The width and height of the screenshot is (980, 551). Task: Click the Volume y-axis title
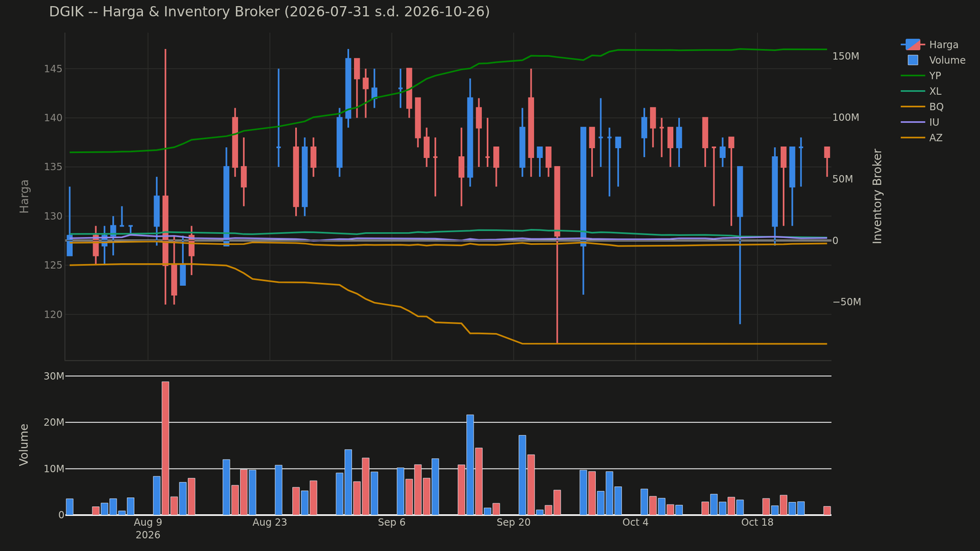24,444
